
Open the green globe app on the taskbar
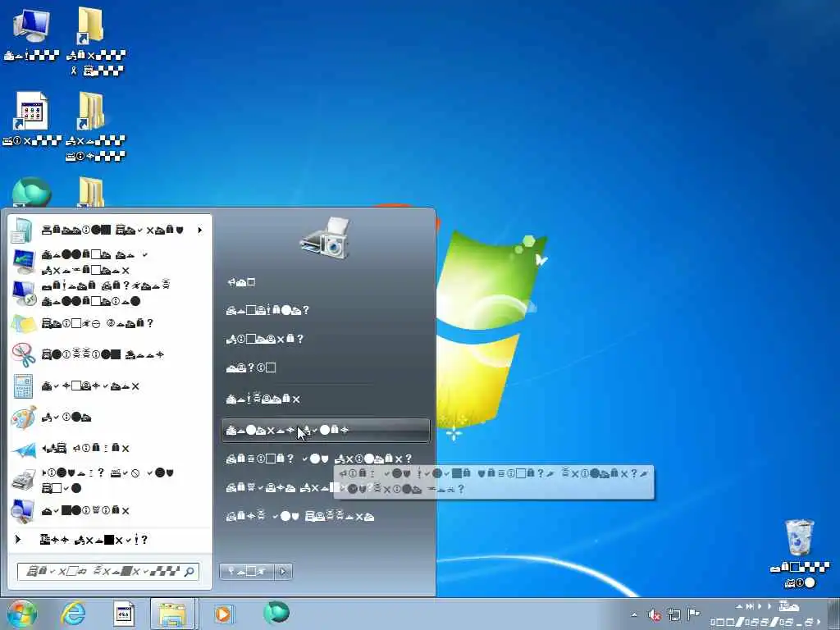pos(276,613)
